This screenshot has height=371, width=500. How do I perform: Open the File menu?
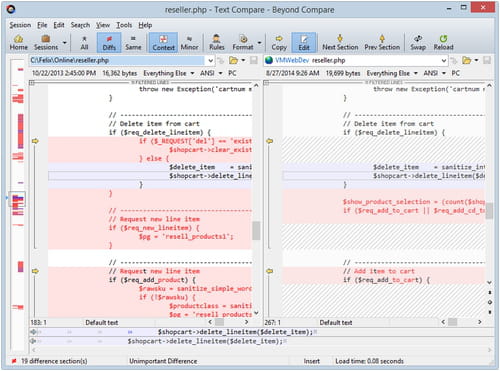(x=42, y=25)
